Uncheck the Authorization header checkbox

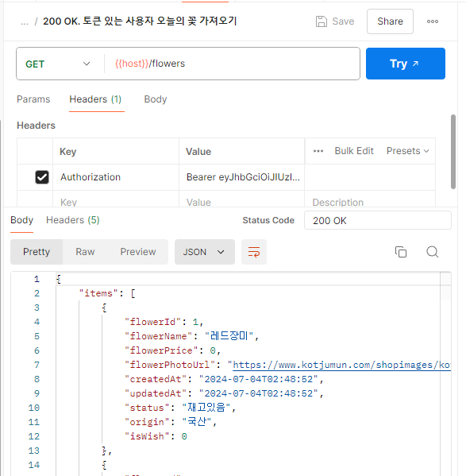(42, 177)
